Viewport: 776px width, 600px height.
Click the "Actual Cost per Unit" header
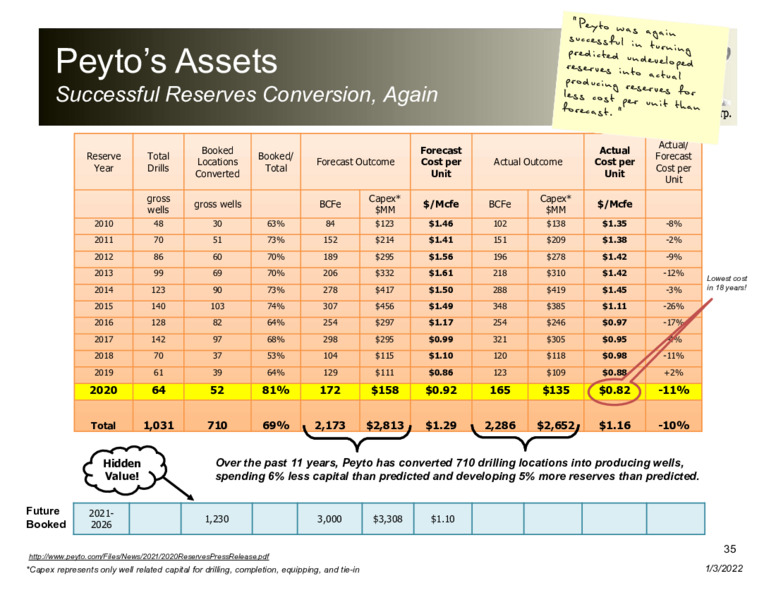(x=614, y=162)
